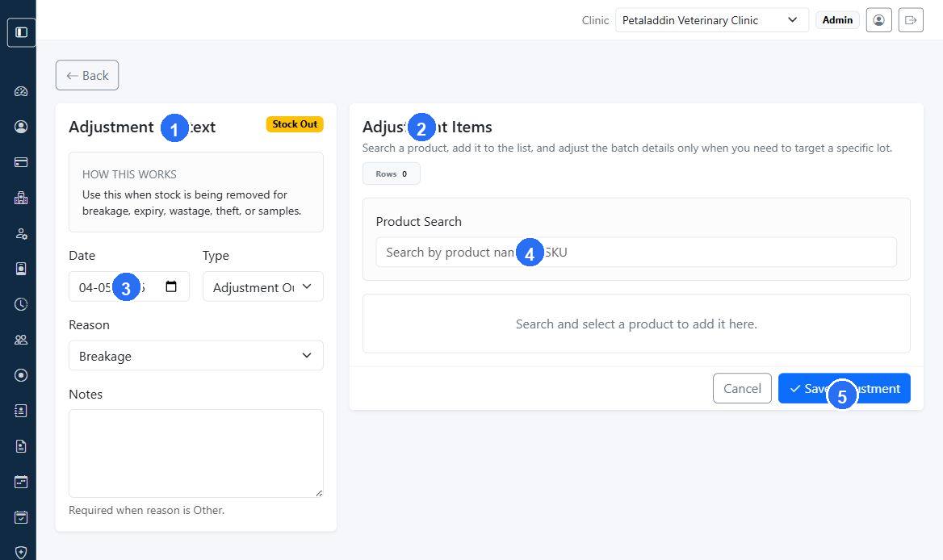The width and height of the screenshot is (943, 560).
Task: Open the ID badge sidebar icon
Action: 21,269
